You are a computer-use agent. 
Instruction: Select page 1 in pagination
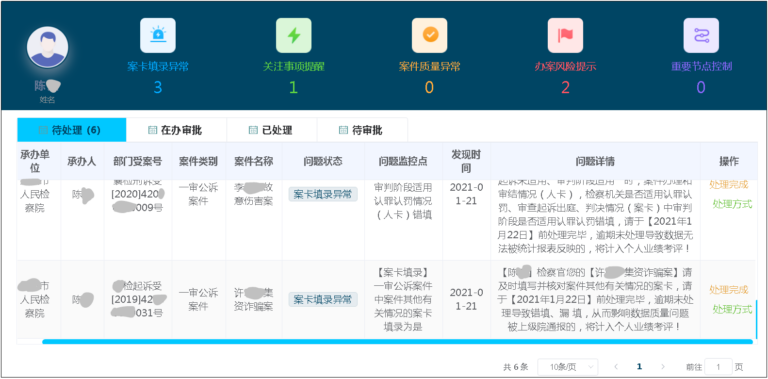(639, 366)
